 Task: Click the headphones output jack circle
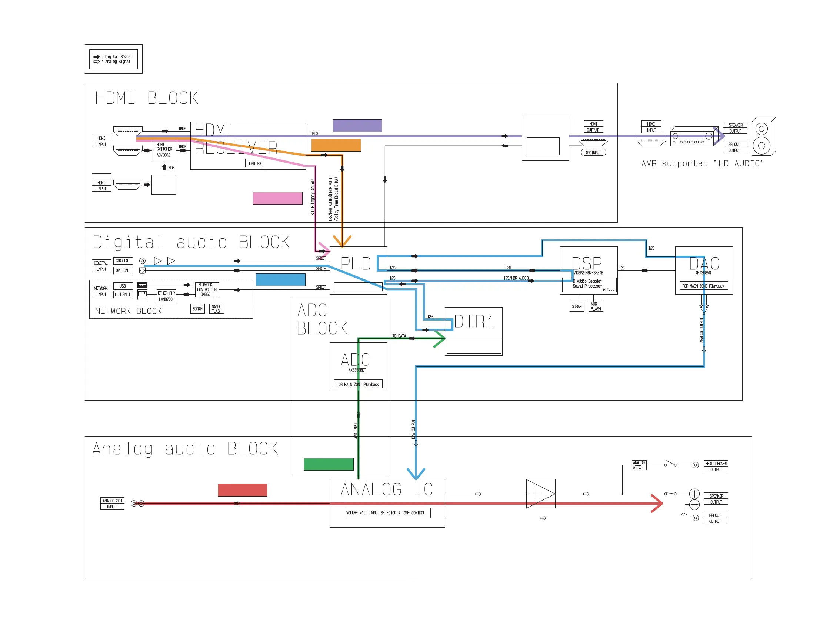tap(695, 465)
